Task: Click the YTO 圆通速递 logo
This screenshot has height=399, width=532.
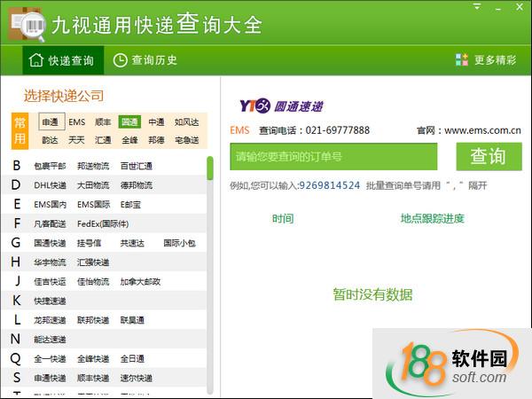Action: [281, 106]
